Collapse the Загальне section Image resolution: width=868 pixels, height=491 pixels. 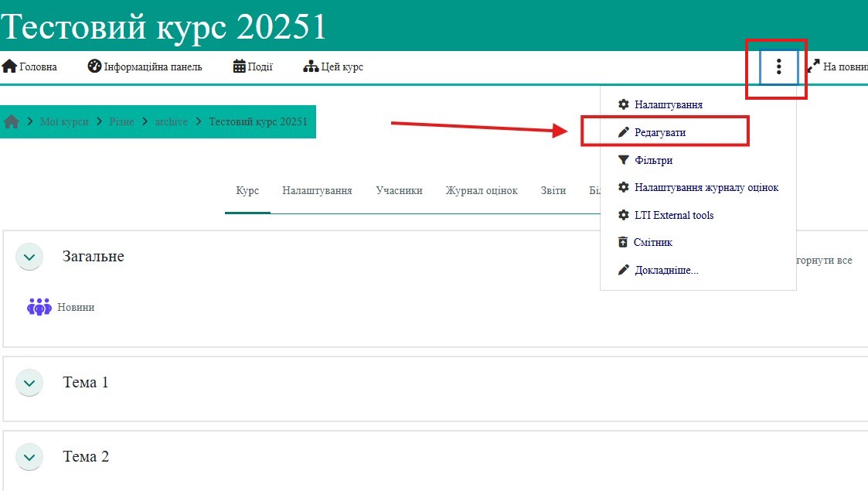(x=29, y=257)
